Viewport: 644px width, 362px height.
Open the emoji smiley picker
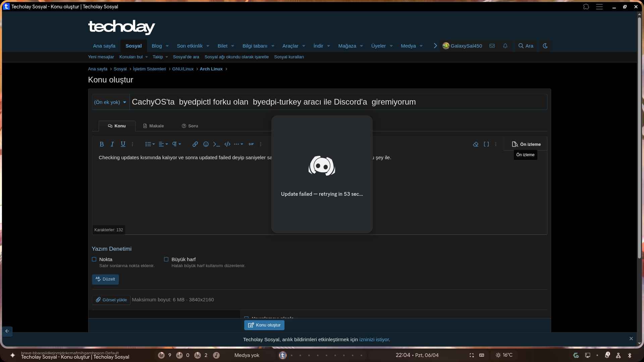click(206, 144)
